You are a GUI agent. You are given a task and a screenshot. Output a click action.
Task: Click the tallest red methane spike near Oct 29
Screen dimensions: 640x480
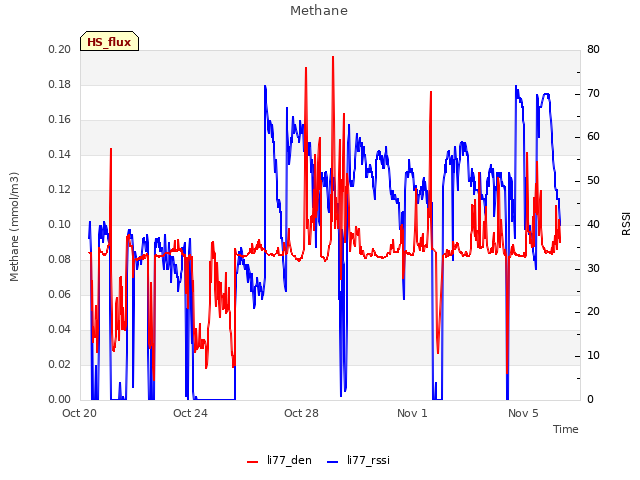(333, 58)
